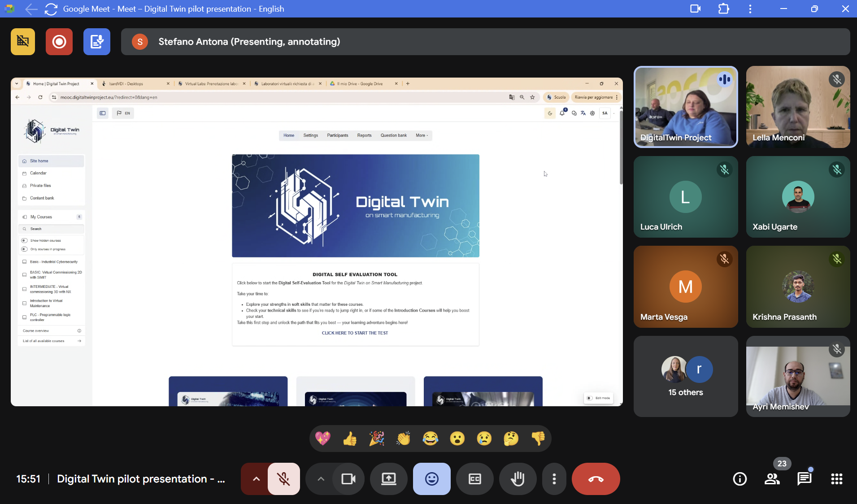This screenshot has height=504, width=857.
Task: Send a reaction with the emoji icon
Action: click(x=431, y=478)
